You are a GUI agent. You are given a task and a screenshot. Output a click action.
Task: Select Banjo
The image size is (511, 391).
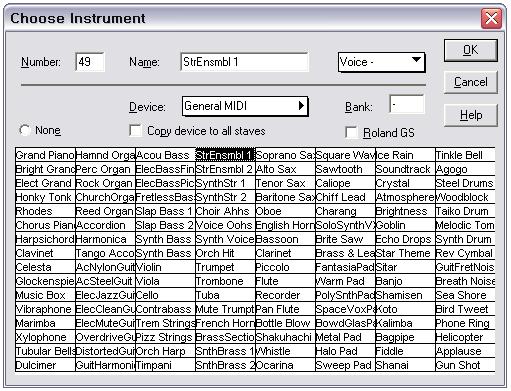(x=405, y=281)
